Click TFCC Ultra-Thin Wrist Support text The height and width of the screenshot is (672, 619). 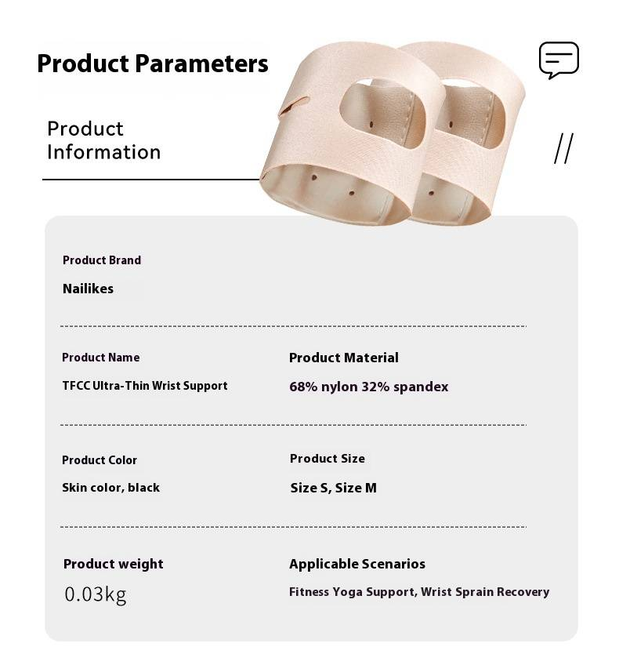click(x=145, y=386)
